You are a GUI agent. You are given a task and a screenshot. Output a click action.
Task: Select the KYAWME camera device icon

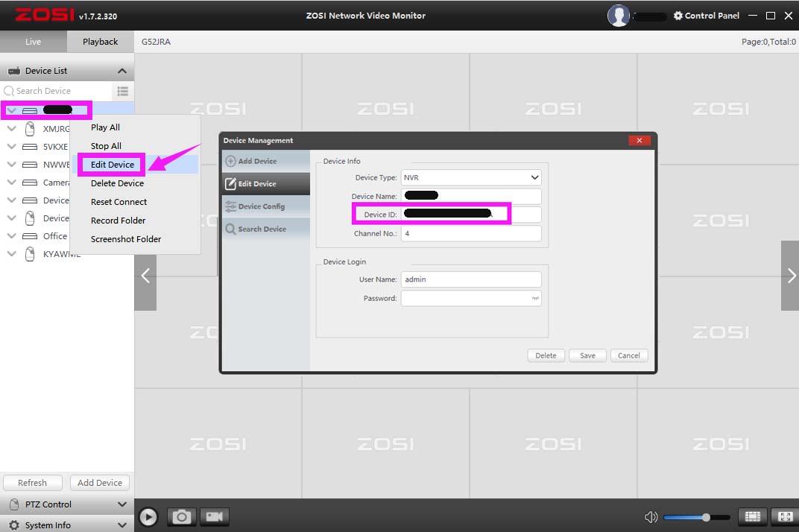(x=30, y=254)
